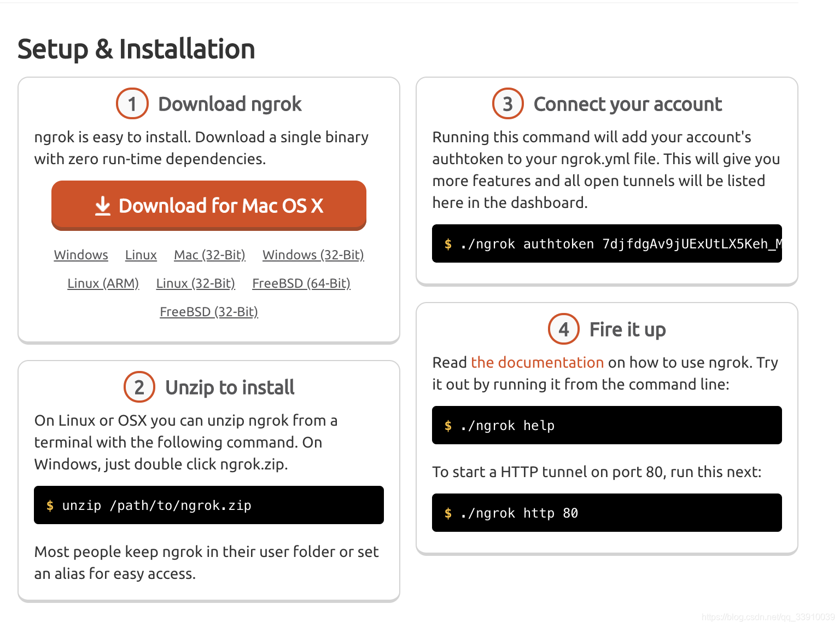Click the Fire it up heading
Image resolution: width=840 pixels, height=627 pixels.
(628, 329)
